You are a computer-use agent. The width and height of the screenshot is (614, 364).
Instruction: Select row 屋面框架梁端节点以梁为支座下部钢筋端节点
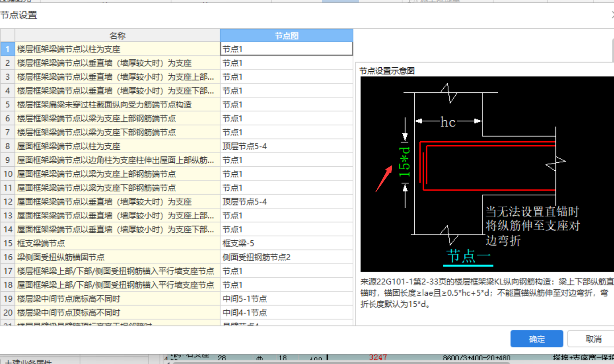click(x=118, y=188)
